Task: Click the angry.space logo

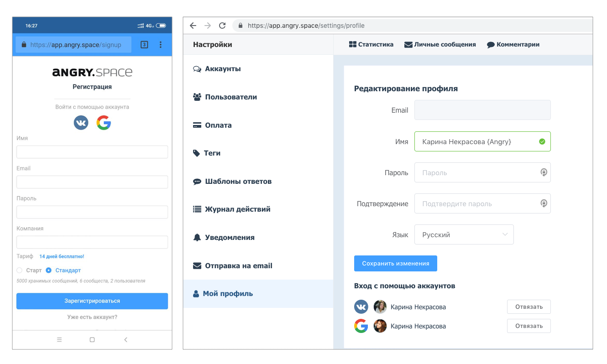Action: [x=92, y=72]
